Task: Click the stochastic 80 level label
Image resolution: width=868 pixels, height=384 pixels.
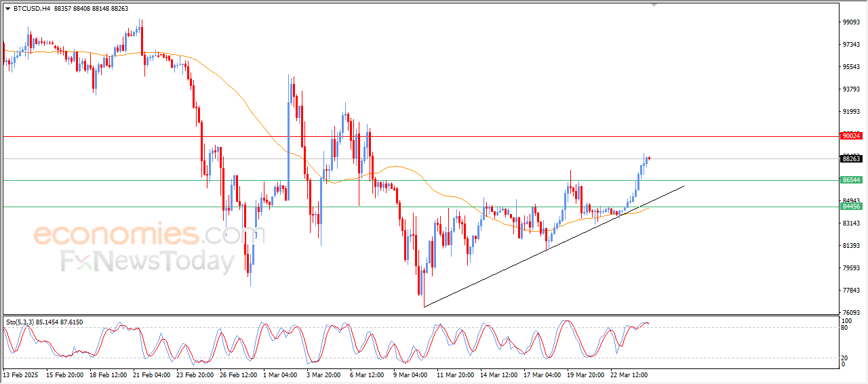Action: tap(845, 328)
